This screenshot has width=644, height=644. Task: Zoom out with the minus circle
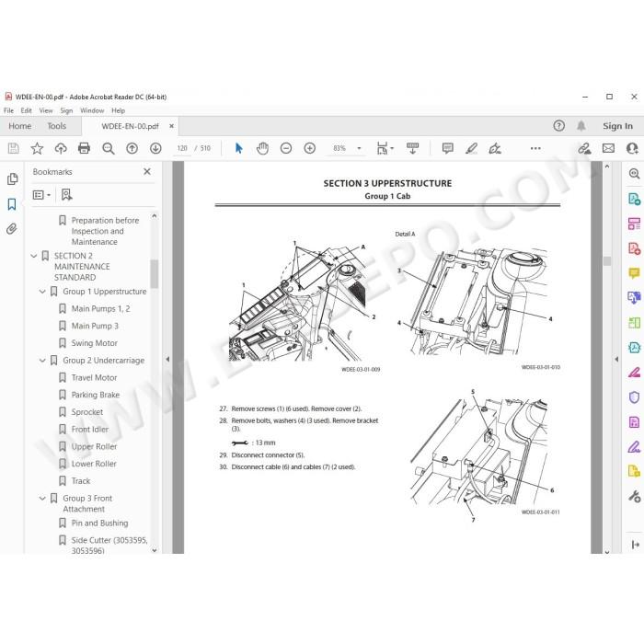click(x=286, y=148)
